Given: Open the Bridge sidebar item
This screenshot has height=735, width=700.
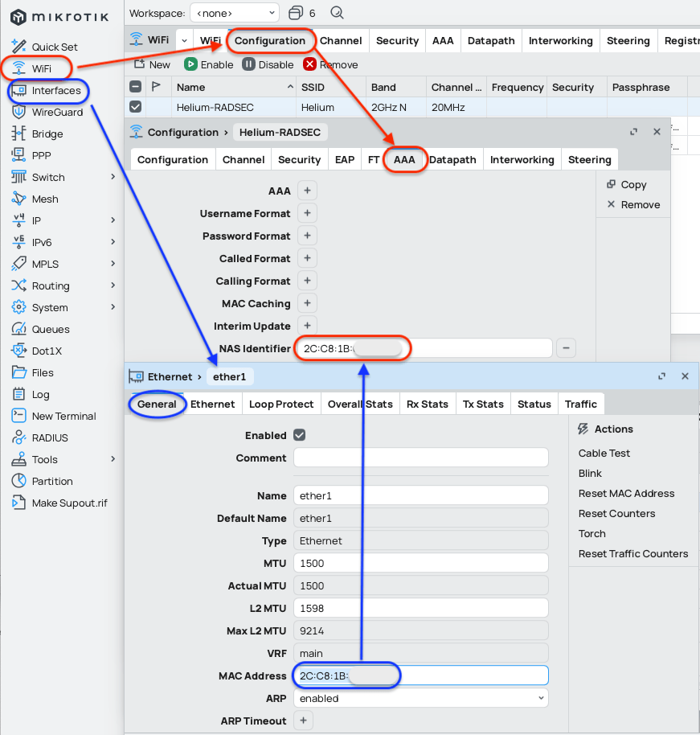Looking at the screenshot, I should (47, 134).
